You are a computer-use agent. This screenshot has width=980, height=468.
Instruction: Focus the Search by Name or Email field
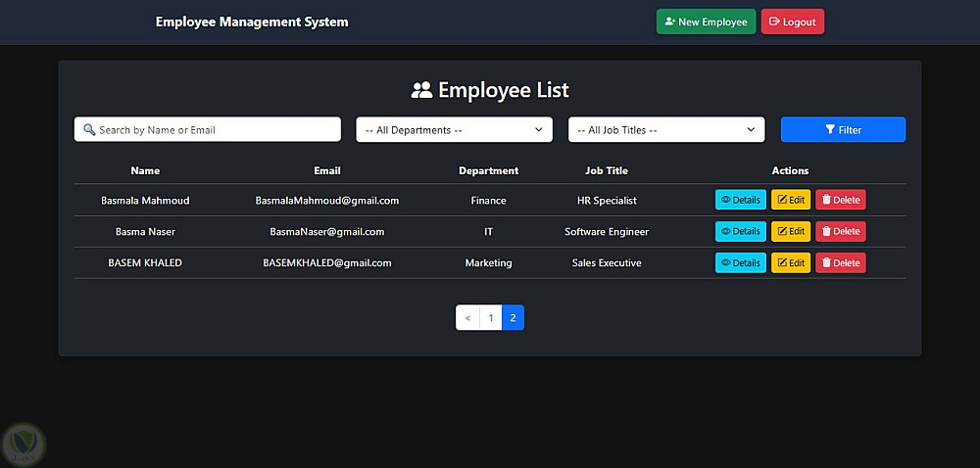coord(208,130)
